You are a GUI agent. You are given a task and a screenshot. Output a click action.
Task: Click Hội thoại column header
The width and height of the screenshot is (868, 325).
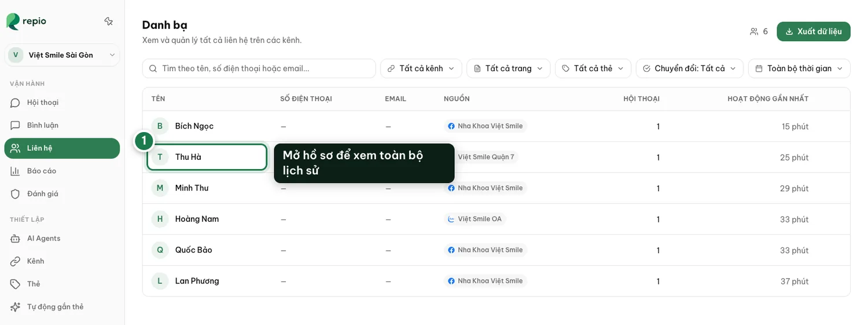click(x=641, y=99)
